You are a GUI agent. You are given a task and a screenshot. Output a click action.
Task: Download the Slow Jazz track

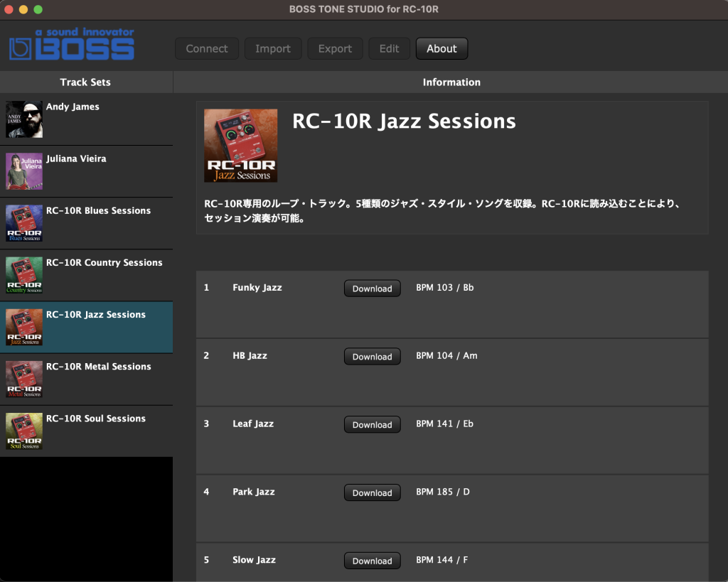[x=372, y=561]
